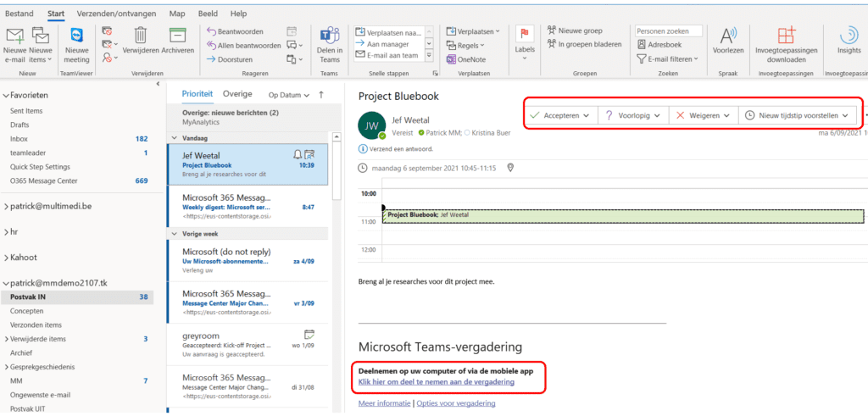Image resolution: width=868 pixels, height=416 pixels.
Task: Click Nieuw tijdstip voorstellen button
Action: (x=797, y=115)
